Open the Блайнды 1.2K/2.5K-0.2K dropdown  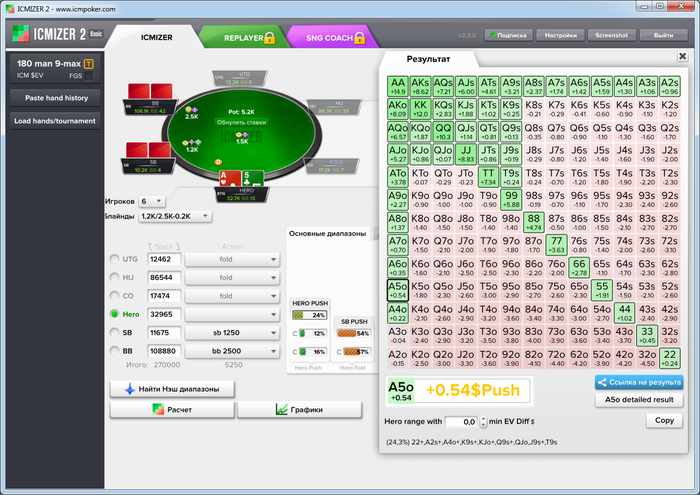click(175, 216)
